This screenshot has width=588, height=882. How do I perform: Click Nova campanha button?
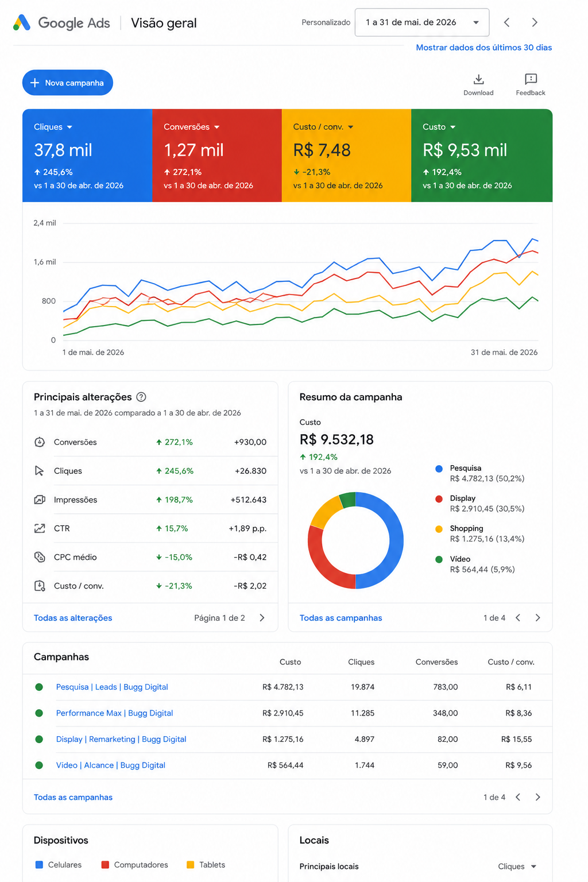click(68, 83)
